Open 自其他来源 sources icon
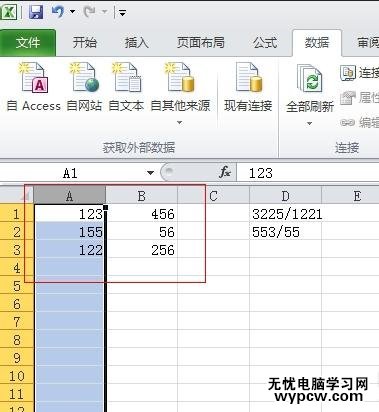The image size is (379, 412). [180, 78]
